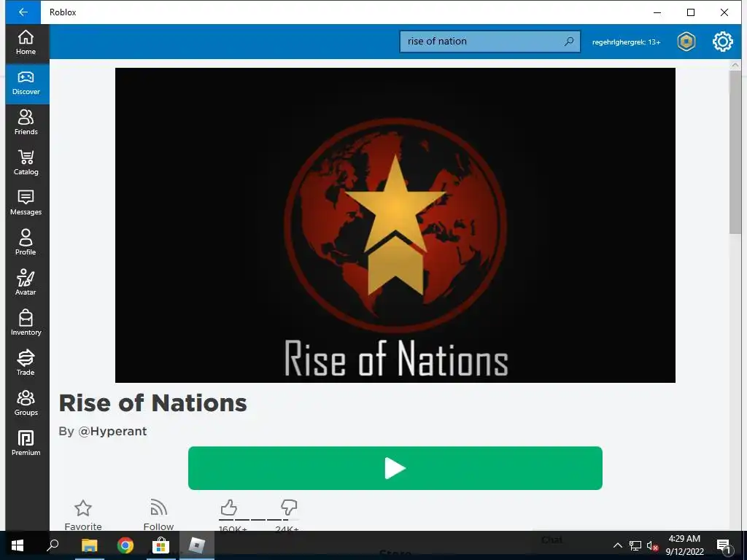
Task: Maximize the Roblox window
Action: tap(691, 12)
